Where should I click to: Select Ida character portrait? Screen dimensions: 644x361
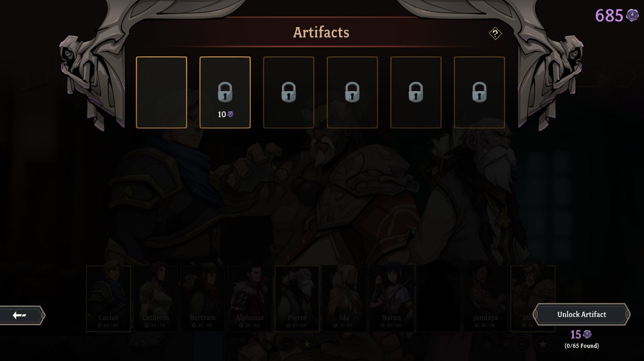[x=344, y=299]
